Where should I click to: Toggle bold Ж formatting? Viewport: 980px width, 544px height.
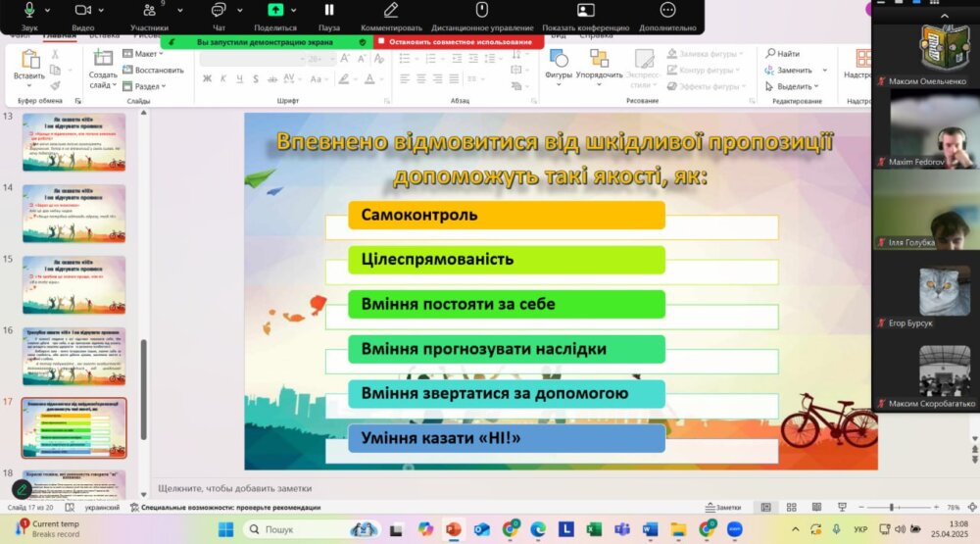tap(207, 78)
